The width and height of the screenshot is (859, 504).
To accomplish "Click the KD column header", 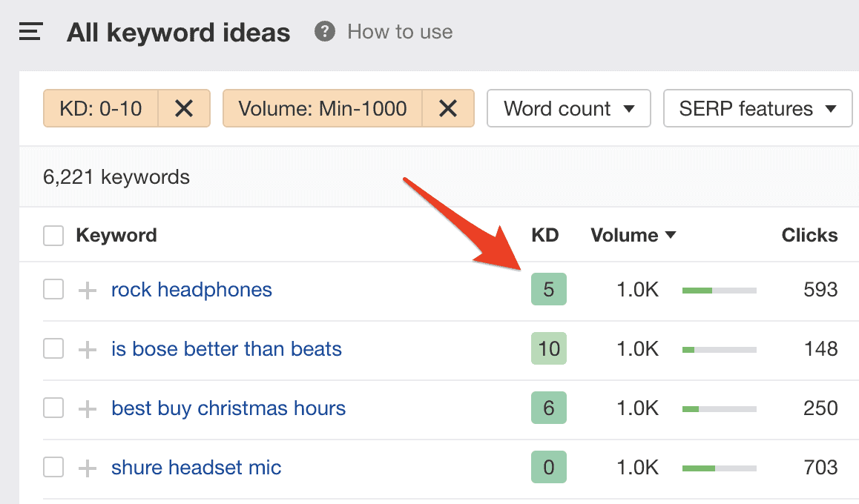I will (545, 236).
